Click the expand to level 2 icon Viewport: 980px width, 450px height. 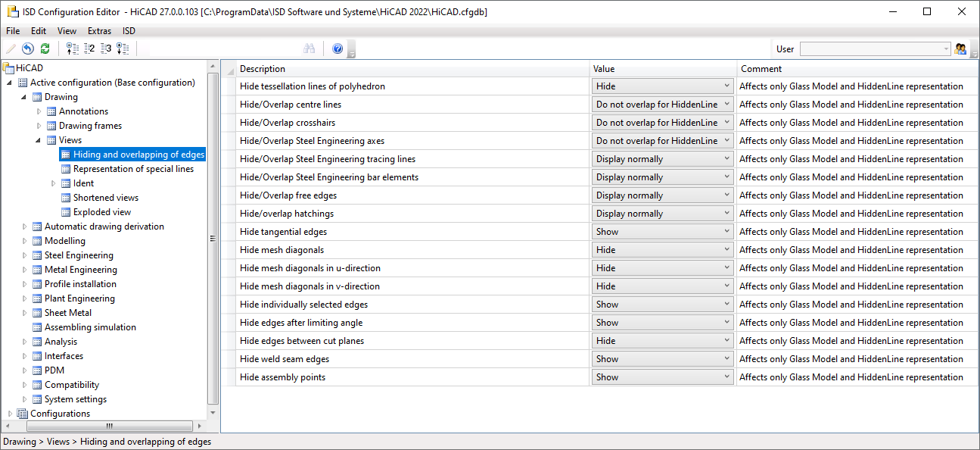(89, 48)
